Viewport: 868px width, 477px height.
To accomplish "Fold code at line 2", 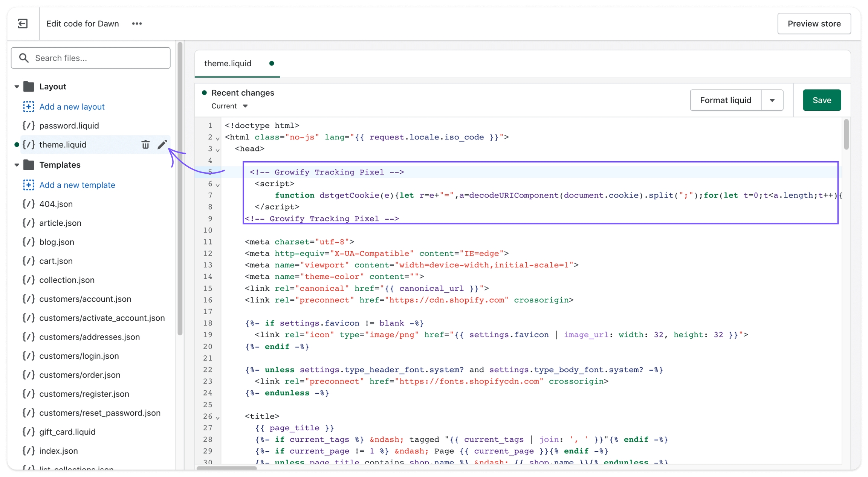I will coord(218,138).
